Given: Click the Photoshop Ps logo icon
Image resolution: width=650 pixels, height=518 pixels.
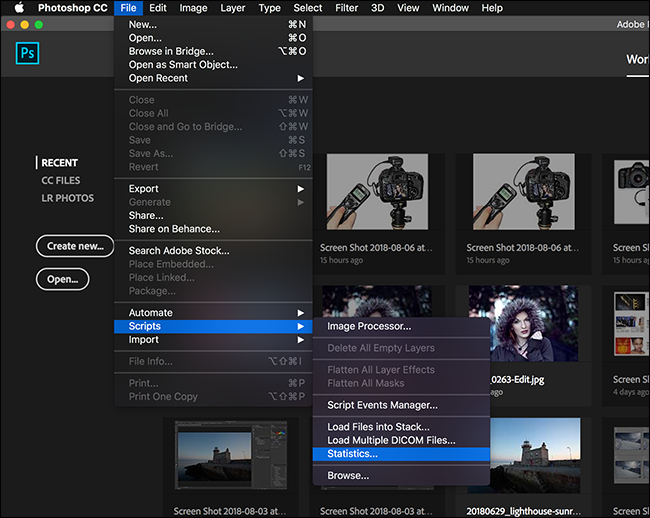Looking at the screenshot, I should [x=28, y=54].
